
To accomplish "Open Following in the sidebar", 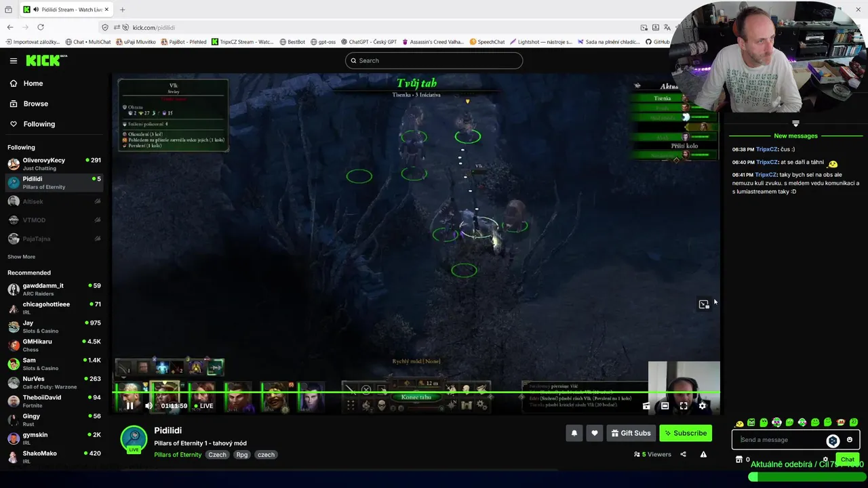I will pos(56,124).
